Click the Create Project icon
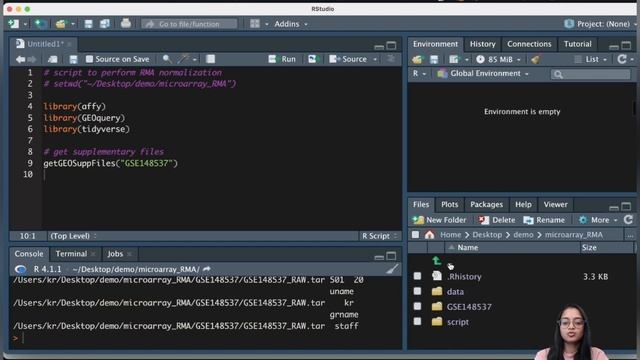This screenshot has width=640, height=360. click(x=40, y=24)
